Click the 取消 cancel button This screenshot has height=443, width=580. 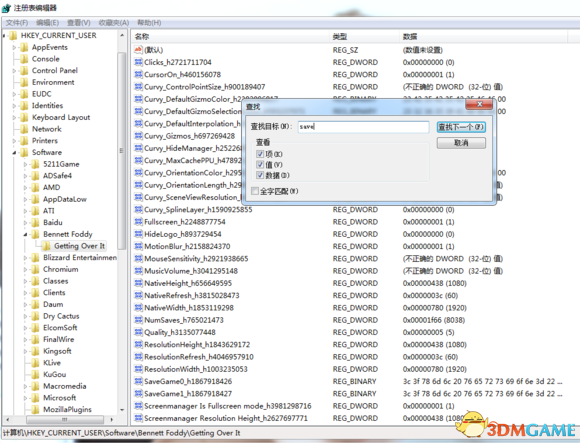coord(461,143)
